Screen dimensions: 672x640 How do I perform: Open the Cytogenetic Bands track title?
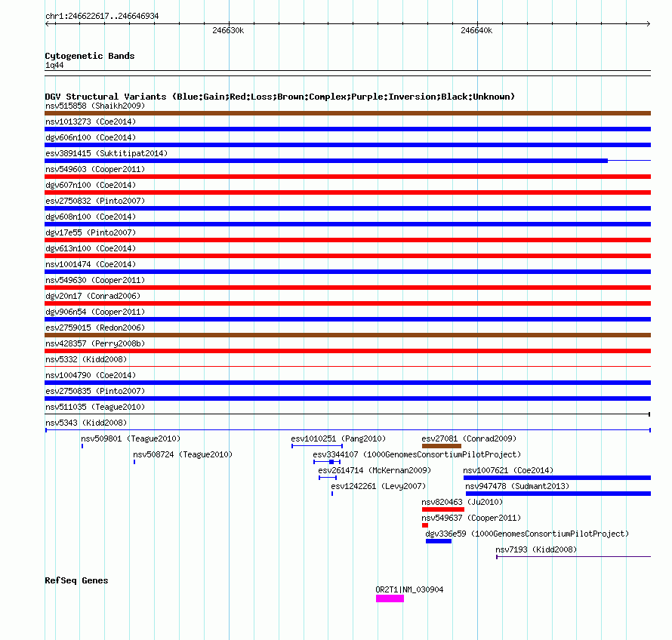point(90,56)
